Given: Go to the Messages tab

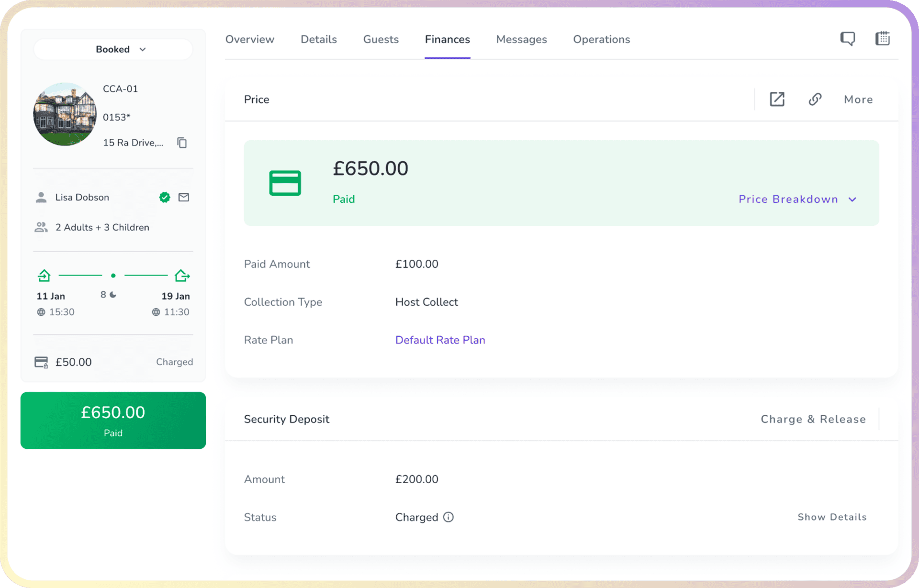Looking at the screenshot, I should coord(521,39).
